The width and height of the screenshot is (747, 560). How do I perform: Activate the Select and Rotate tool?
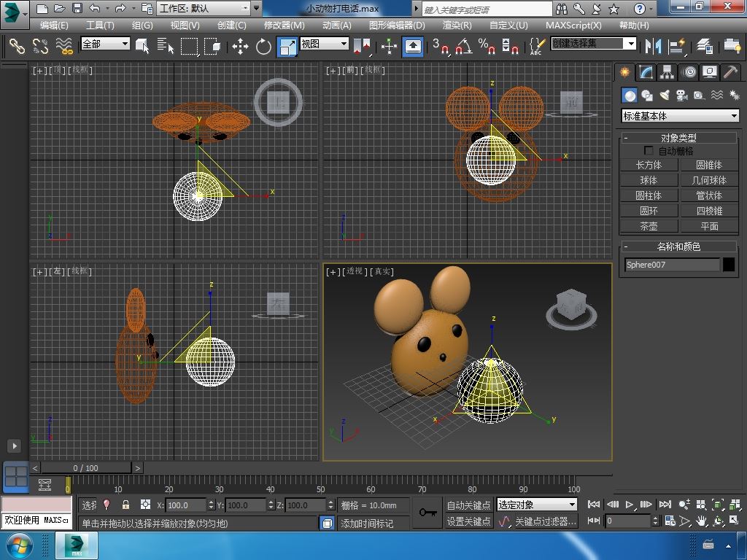coord(263,46)
